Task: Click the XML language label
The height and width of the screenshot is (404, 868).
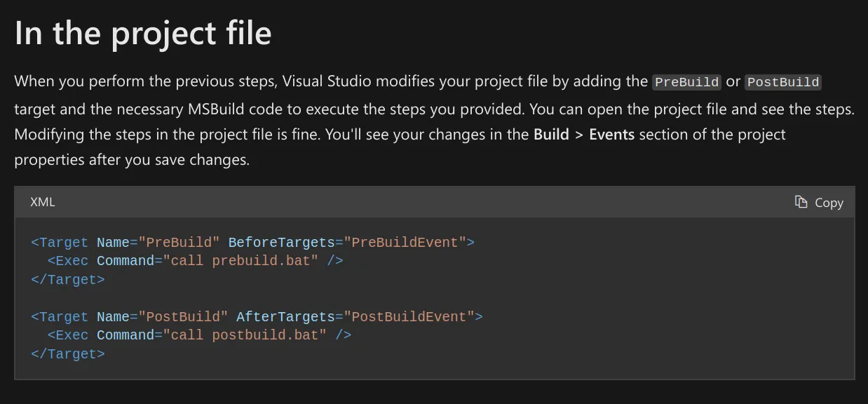Action: (x=43, y=202)
